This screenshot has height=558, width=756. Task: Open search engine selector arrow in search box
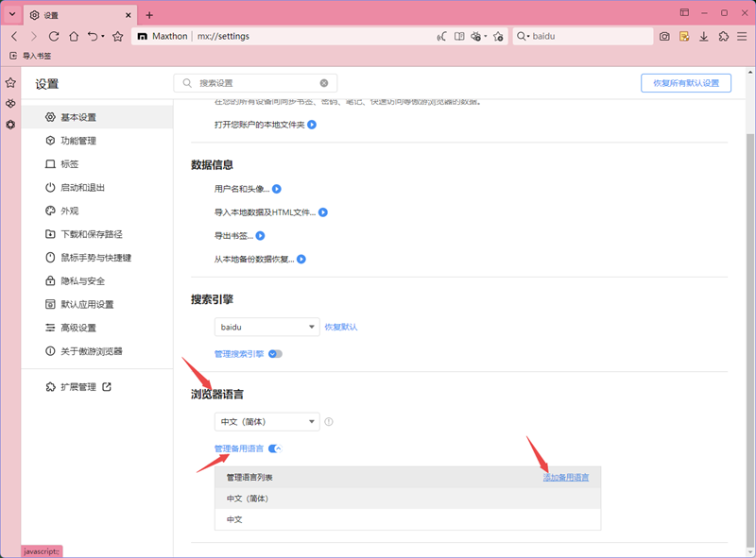point(528,36)
